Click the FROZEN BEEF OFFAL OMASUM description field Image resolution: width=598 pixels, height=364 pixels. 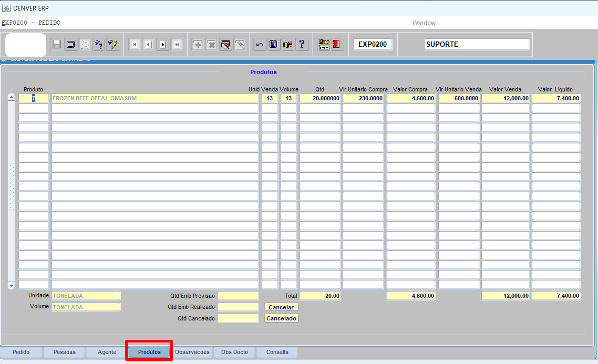click(x=154, y=98)
